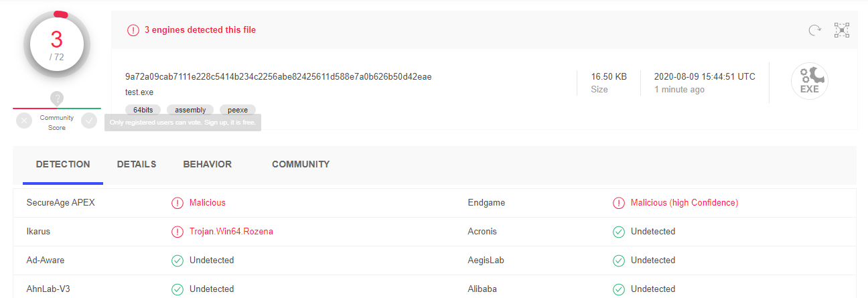
Task: Click the Acronis undetected checkmark icon
Action: pos(619,232)
